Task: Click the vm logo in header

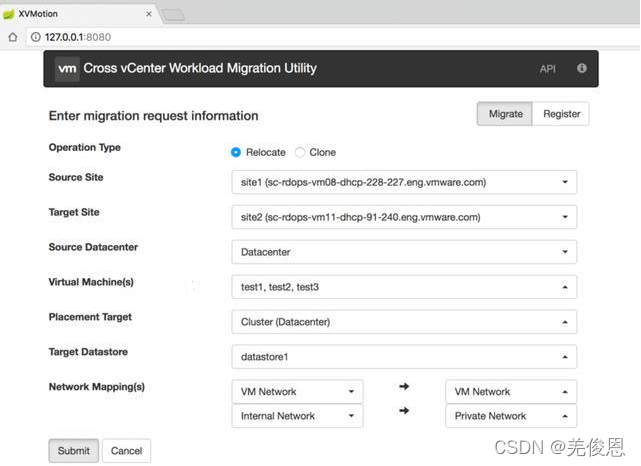Action: click(67, 69)
